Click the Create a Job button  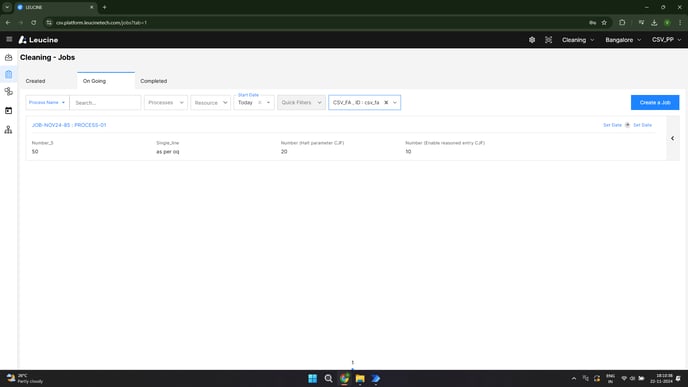[655, 103]
